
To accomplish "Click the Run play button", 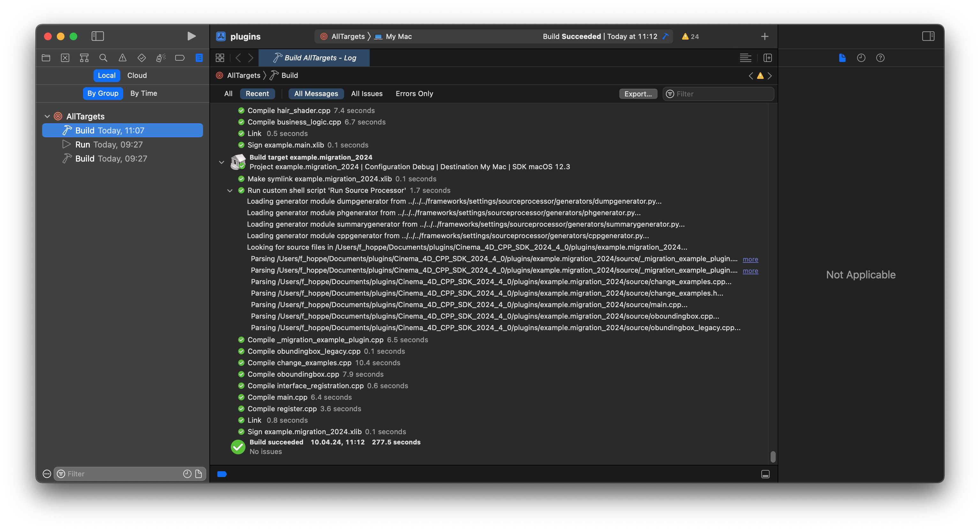I will click(191, 36).
